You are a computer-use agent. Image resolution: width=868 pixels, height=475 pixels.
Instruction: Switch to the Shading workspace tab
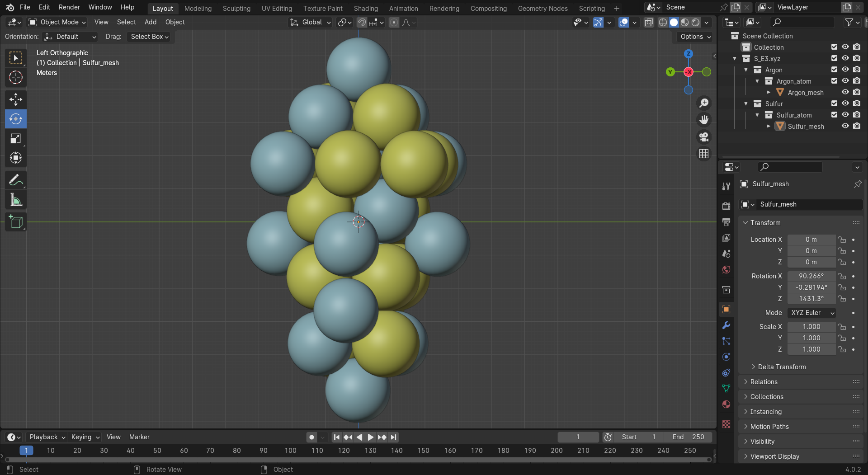[x=365, y=8]
